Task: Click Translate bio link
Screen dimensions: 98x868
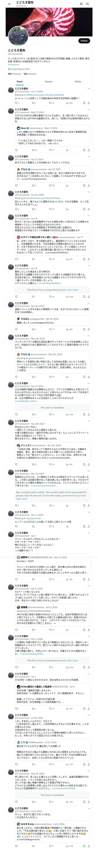Action: point(14,65)
